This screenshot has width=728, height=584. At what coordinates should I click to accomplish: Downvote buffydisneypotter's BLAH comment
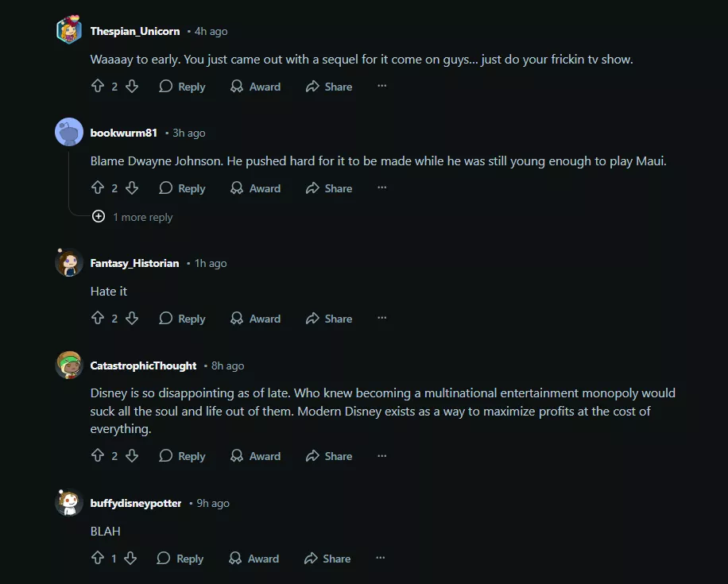pos(130,559)
